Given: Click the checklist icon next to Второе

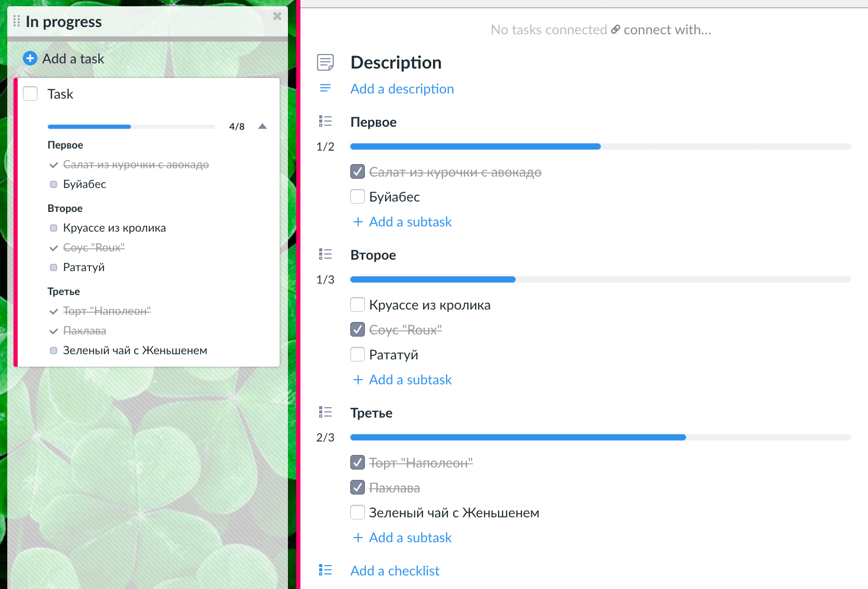Looking at the screenshot, I should [325, 255].
